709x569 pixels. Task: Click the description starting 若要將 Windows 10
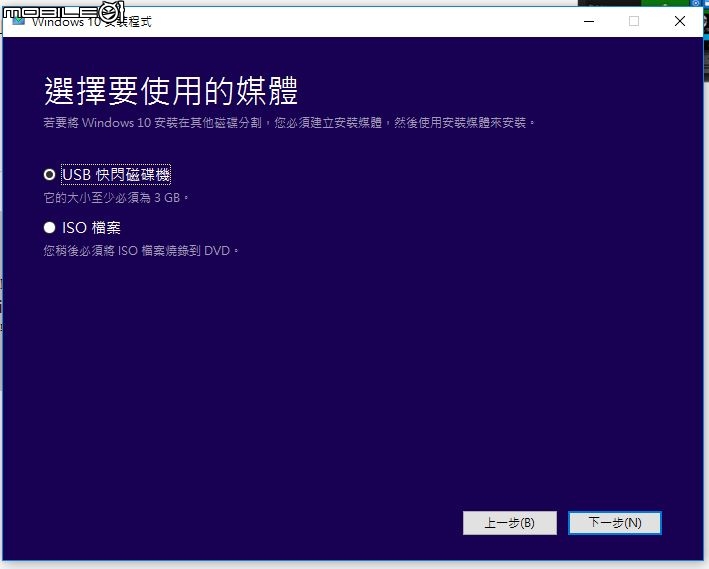[289, 123]
